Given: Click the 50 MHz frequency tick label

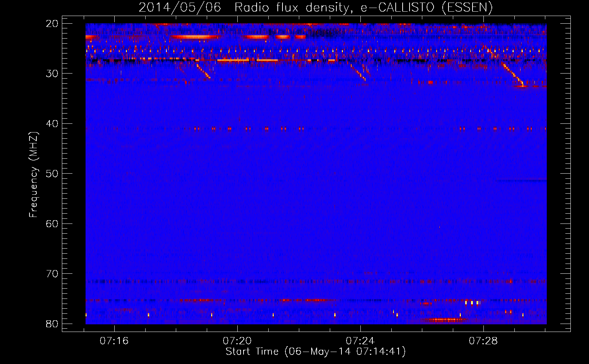Looking at the screenshot, I should point(52,174).
